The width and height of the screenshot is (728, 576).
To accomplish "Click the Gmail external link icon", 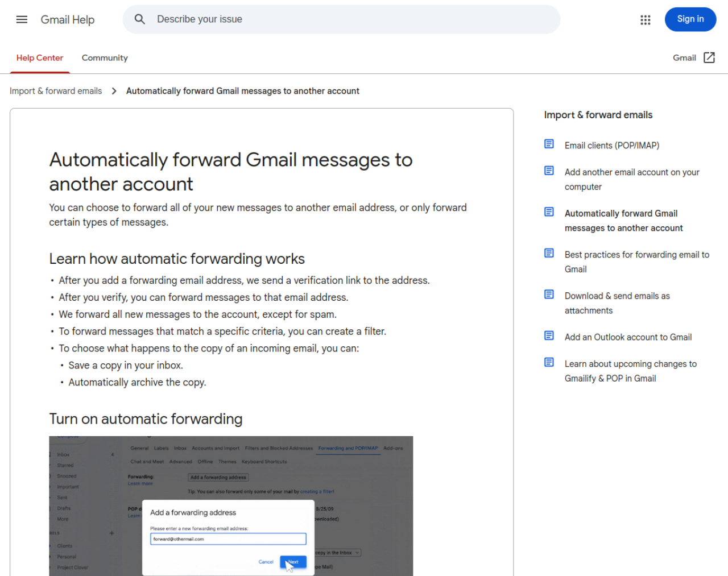I will [x=709, y=57].
